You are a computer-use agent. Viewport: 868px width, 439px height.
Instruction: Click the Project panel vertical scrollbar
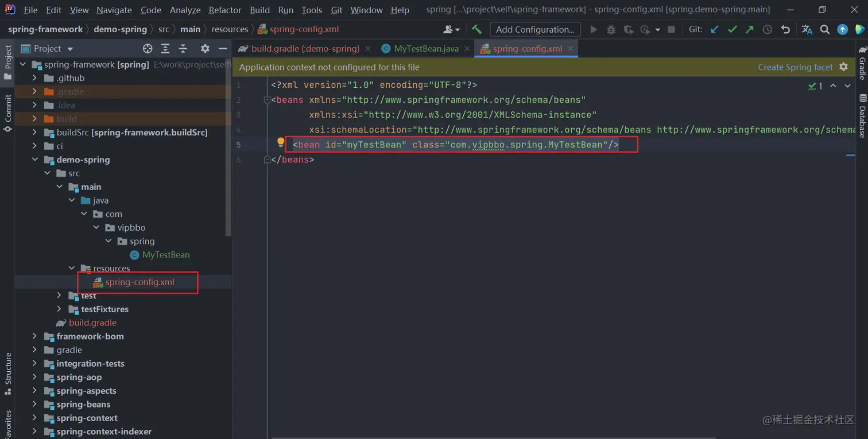pyautogui.click(x=228, y=146)
